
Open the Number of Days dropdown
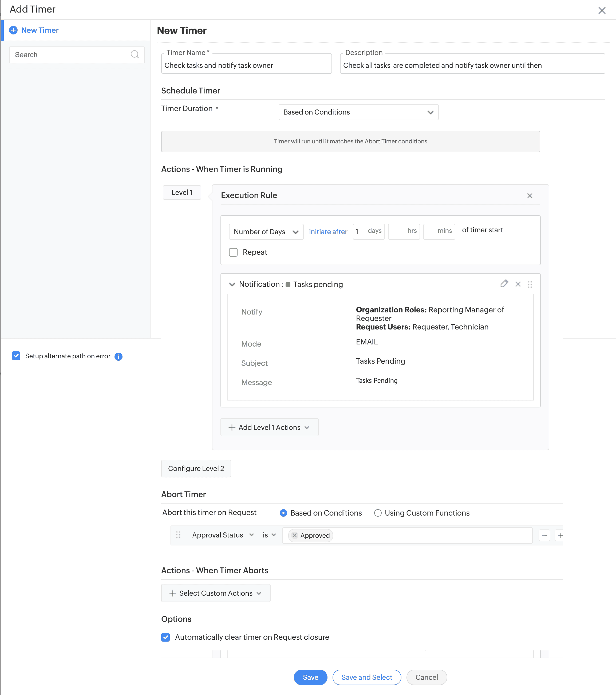pyautogui.click(x=266, y=232)
